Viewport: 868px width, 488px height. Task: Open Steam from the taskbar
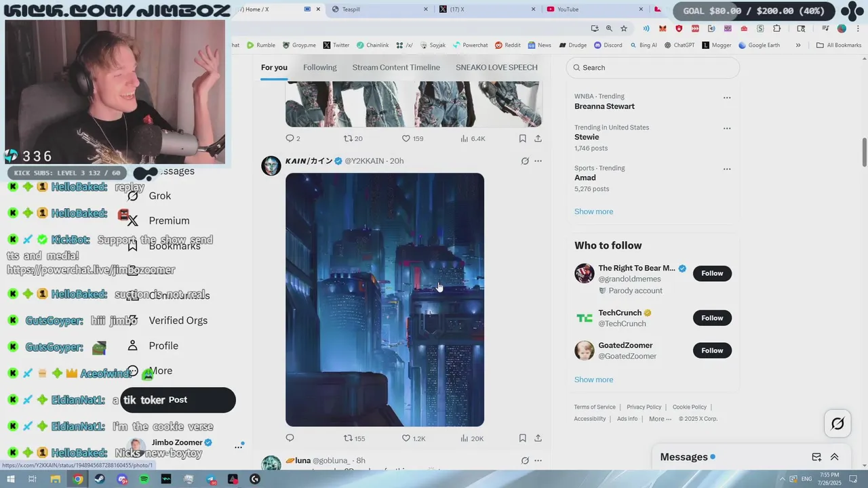(100, 479)
